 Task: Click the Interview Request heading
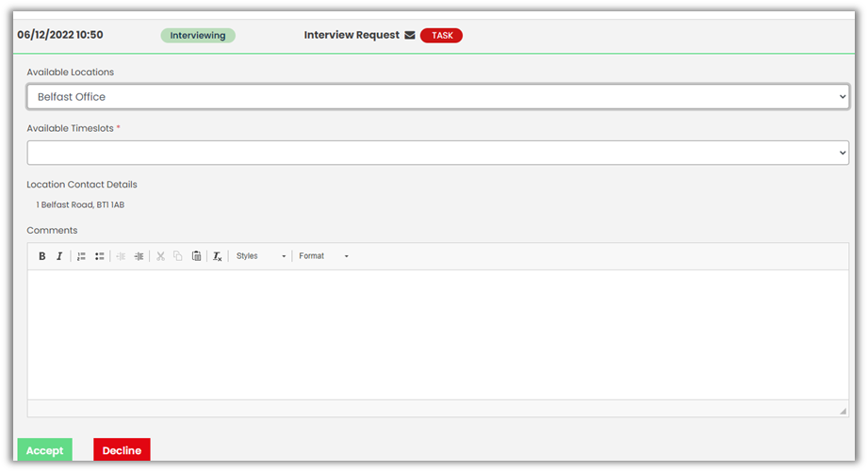pos(352,35)
